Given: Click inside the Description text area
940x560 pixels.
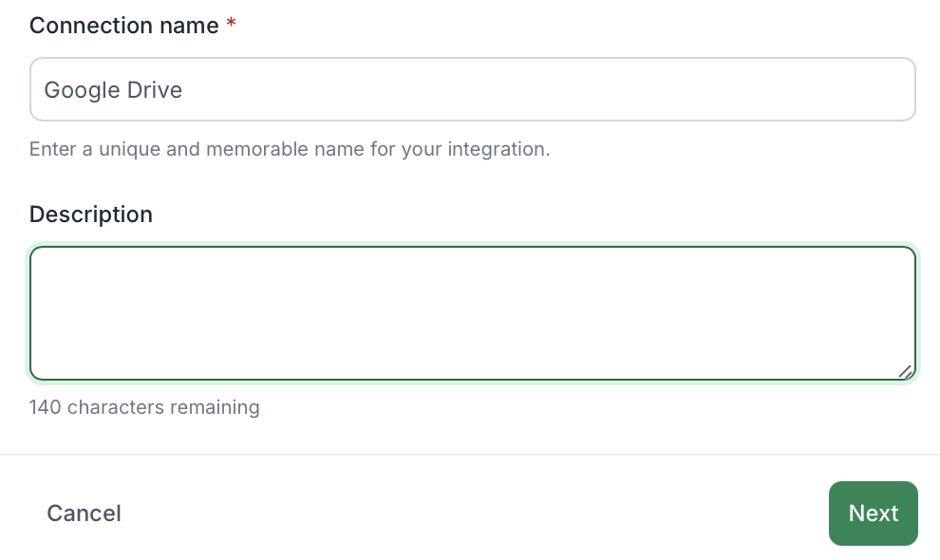Looking at the screenshot, I should [472, 313].
